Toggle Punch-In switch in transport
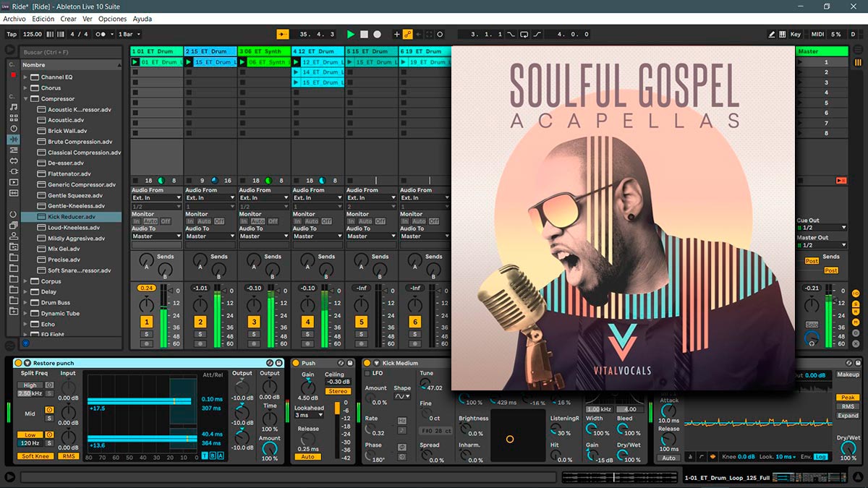Viewport: 868px width, 488px height. click(511, 34)
